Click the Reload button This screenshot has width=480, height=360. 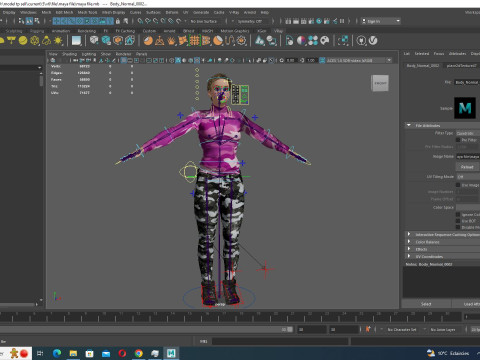point(467,167)
